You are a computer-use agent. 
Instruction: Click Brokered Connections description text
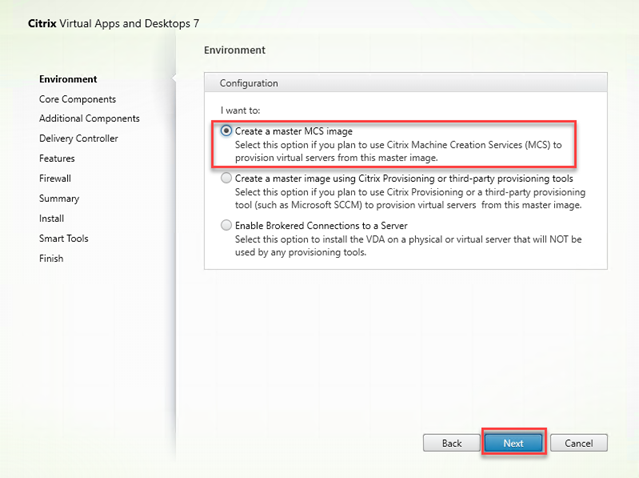click(x=408, y=246)
